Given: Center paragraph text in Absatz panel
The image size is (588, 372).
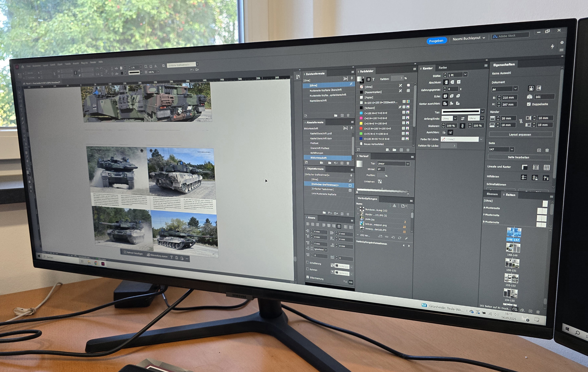Looking at the screenshot, I should click(312, 224).
